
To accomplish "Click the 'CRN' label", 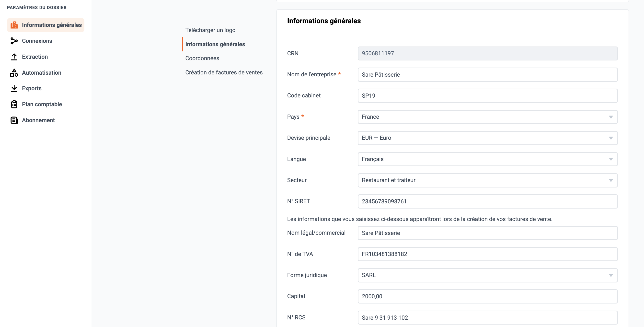I will click(292, 53).
